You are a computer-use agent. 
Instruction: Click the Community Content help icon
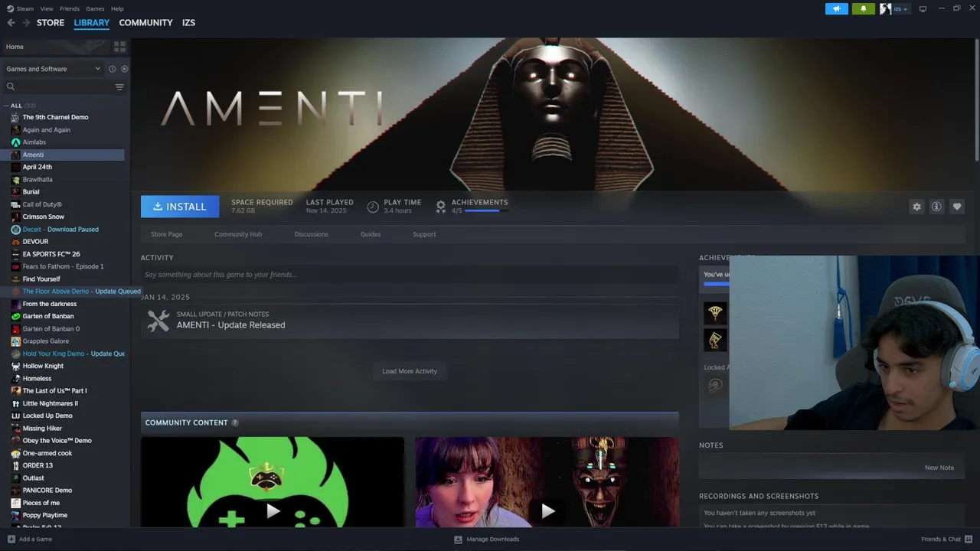coord(235,422)
